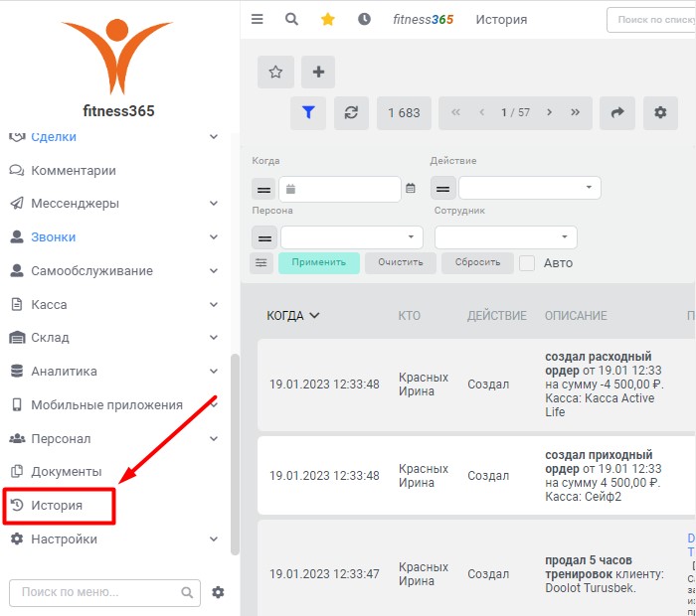Open the hamburger menu icon
Screen dimensions: 696x616
pos(257,19)
